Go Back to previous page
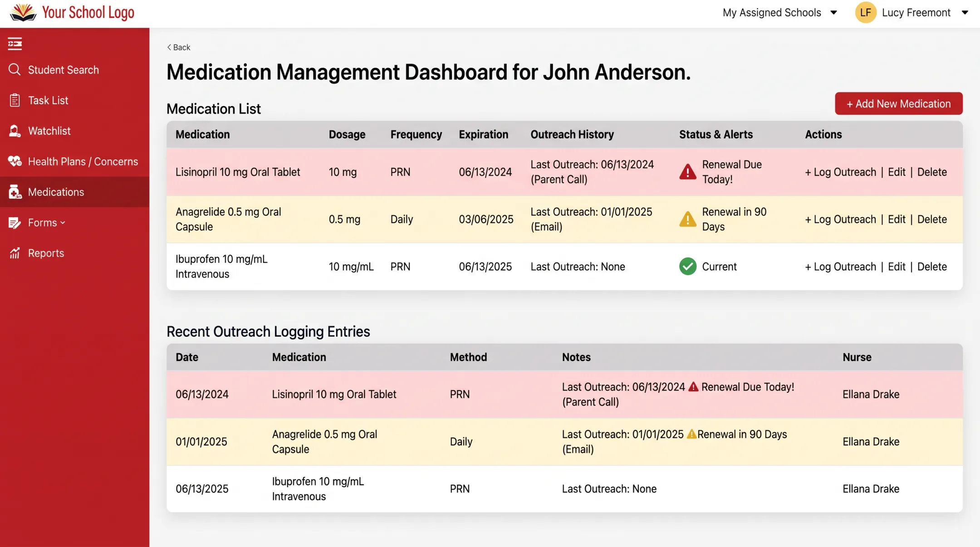Screen dimensions: 980x547 (178, 47)
